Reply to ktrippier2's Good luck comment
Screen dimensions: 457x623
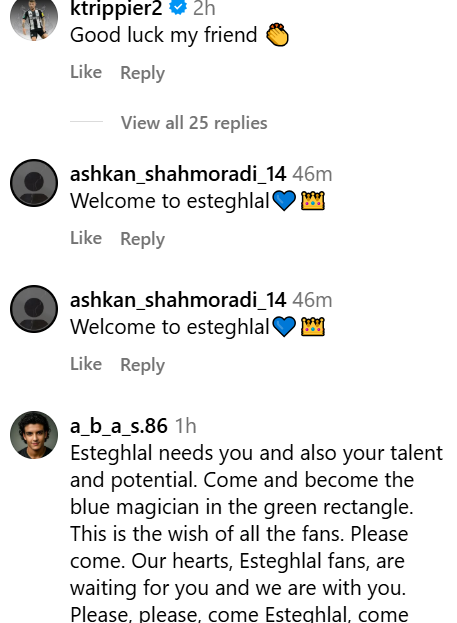[142, 73]
